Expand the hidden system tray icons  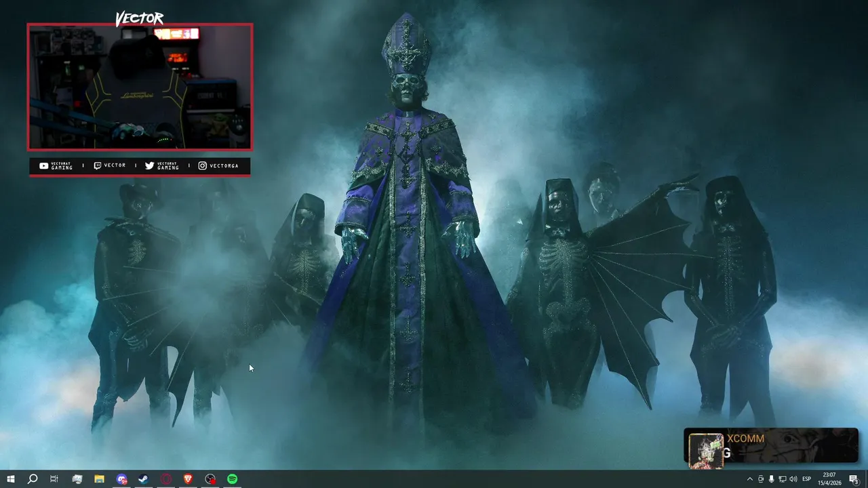coord(749,479)
